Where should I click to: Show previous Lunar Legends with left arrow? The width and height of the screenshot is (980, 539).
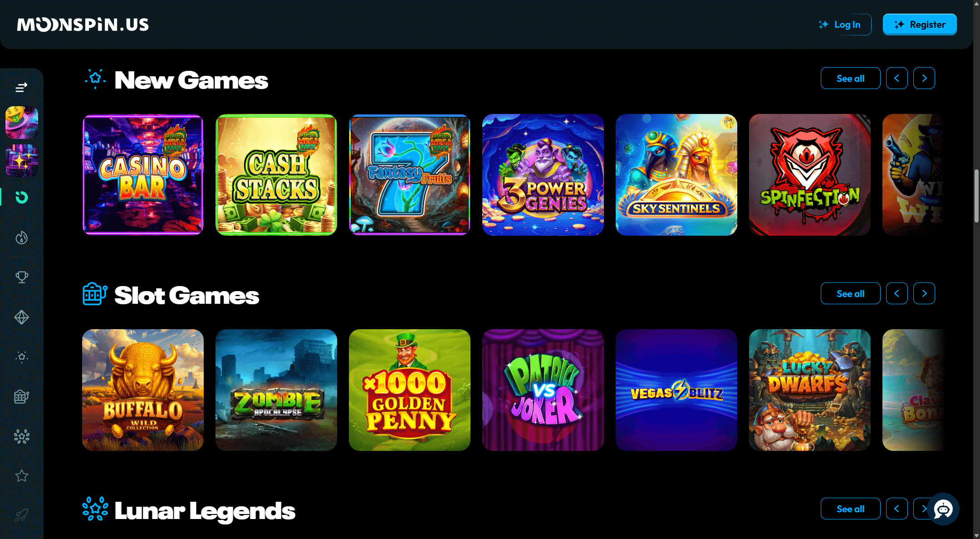click(x=897, y=509)
